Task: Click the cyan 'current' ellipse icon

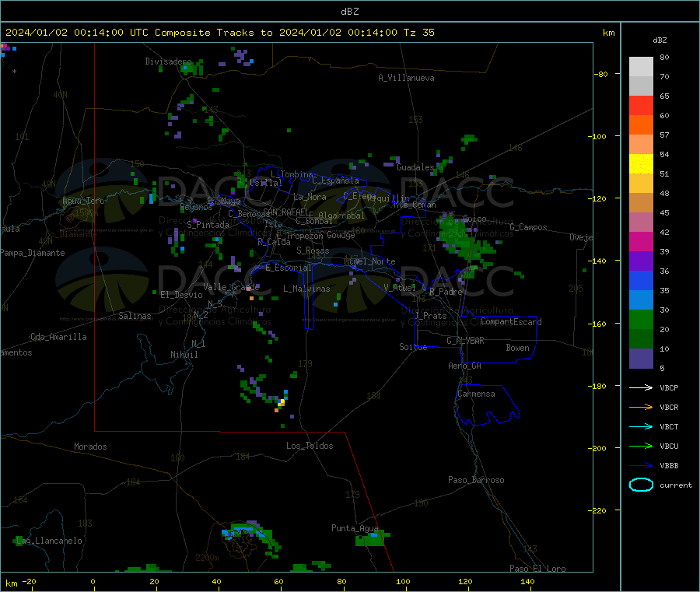Action: [x=641, y=485]
